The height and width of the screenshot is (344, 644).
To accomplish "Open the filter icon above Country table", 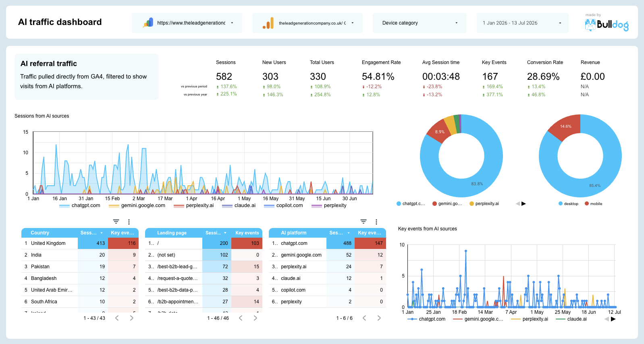I will [116, 222].
